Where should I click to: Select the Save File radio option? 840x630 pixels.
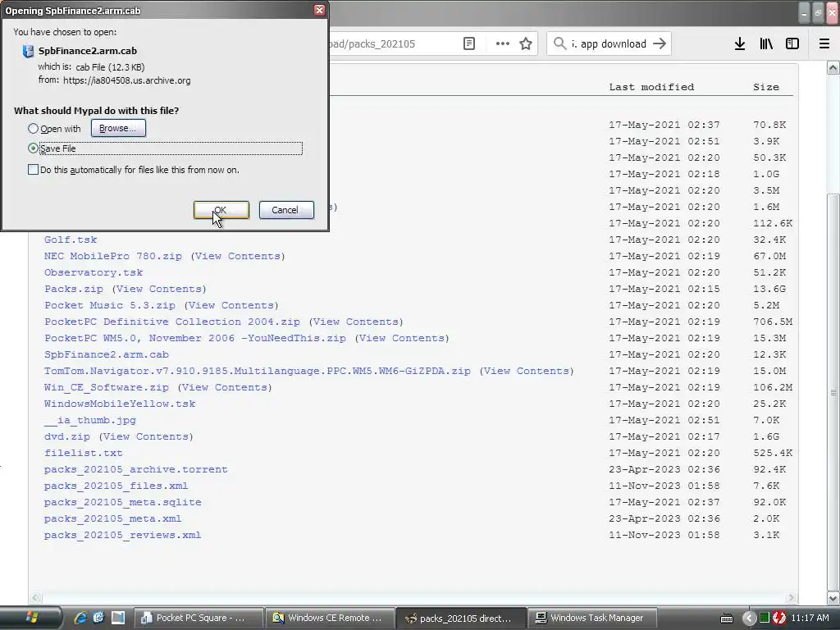click(x=33, y=148)
